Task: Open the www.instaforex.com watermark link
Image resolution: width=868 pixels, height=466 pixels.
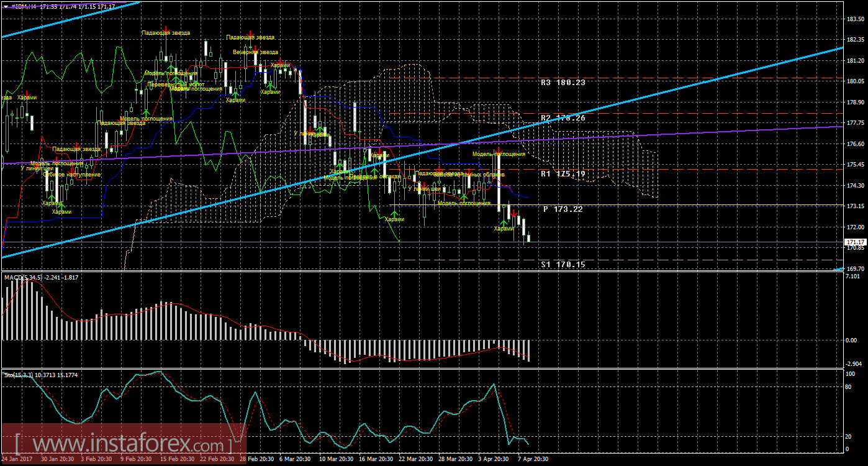Action: tap(124, 445)
